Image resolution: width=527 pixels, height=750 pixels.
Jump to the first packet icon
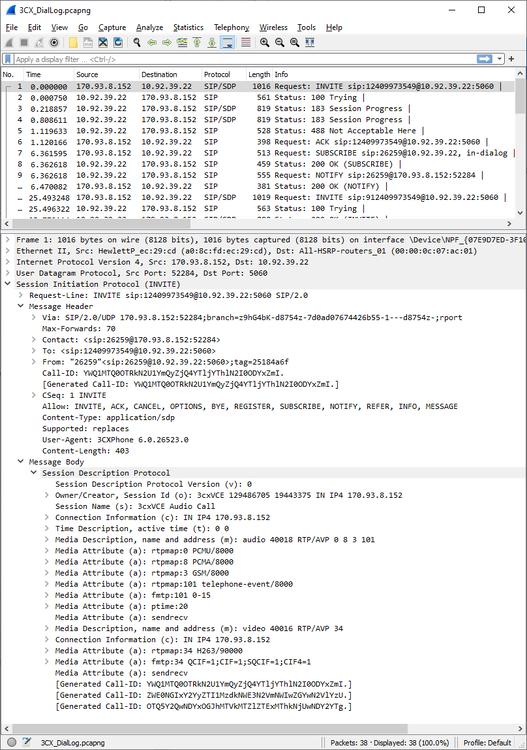click(x=197, y=43)
